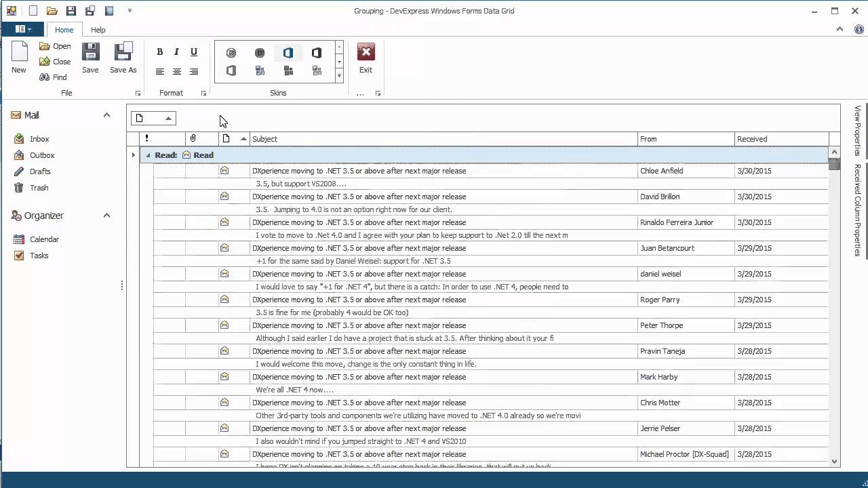Collapse the Read group row
This screenshot has width=868, height=488.
pos(148,155)
